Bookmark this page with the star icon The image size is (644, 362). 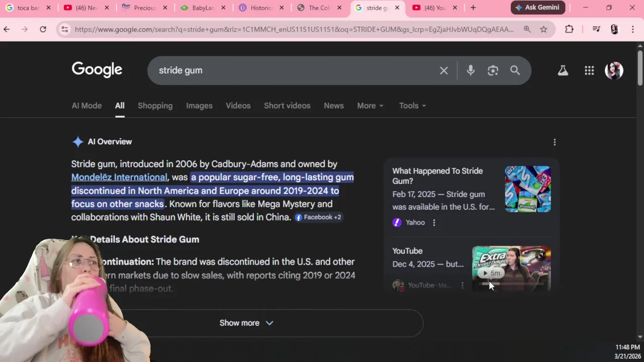[543, 29]
